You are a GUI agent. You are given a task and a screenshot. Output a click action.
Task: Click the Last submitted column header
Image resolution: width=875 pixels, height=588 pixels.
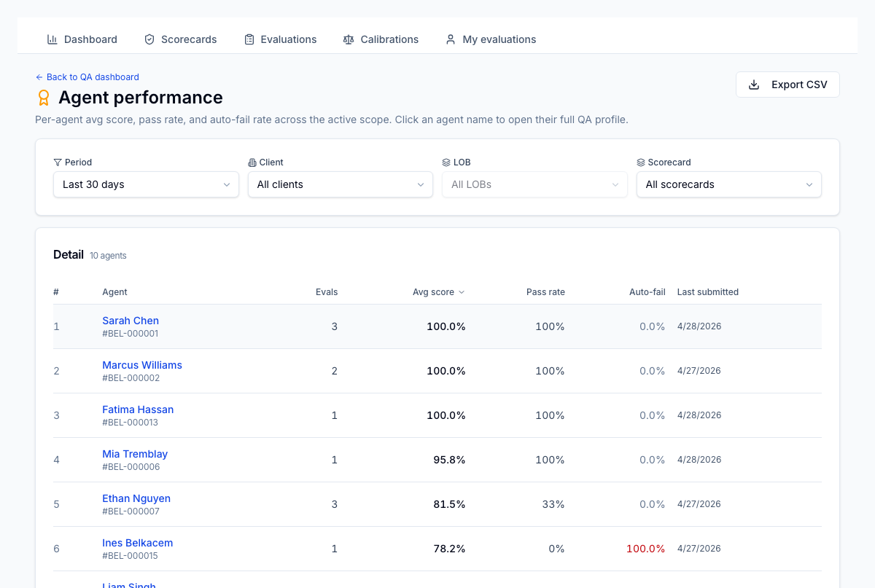(x=708, y=292)
